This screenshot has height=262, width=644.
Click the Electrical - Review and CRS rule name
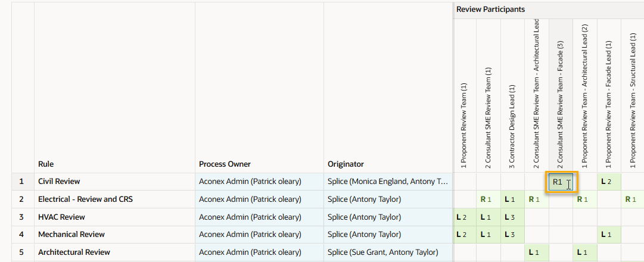(x=85, y=199)
